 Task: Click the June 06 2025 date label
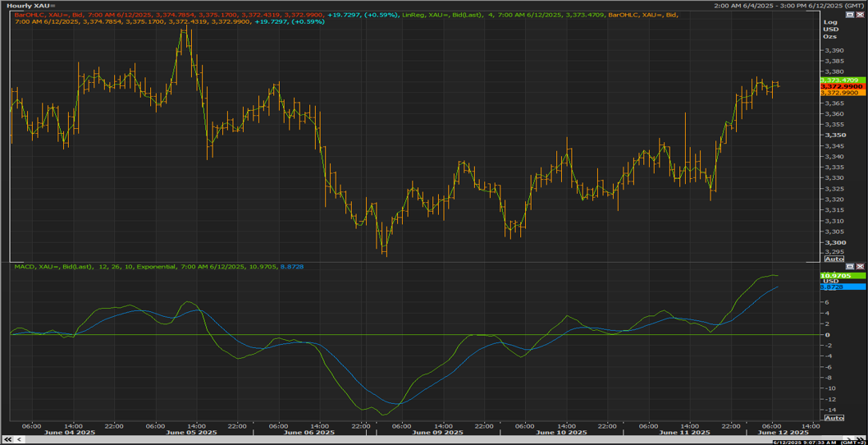pyautogui.click(x=309, y=432)
